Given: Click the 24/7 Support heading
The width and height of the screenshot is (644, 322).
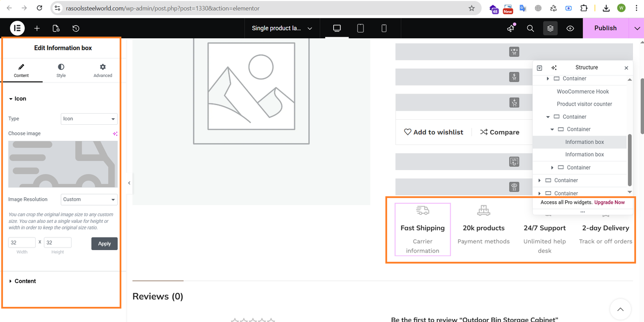Looking at the screenshot, I should click(544, 228).
